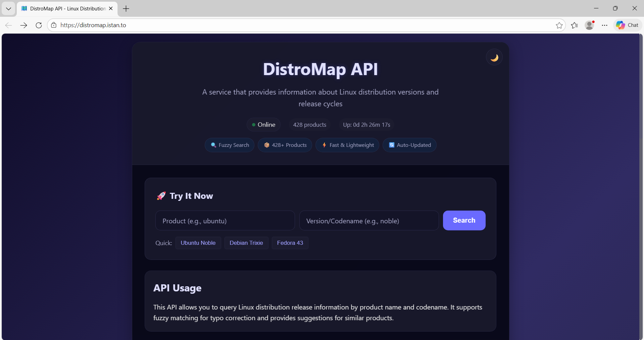Open the browser profile avatar

coord(590,25)
